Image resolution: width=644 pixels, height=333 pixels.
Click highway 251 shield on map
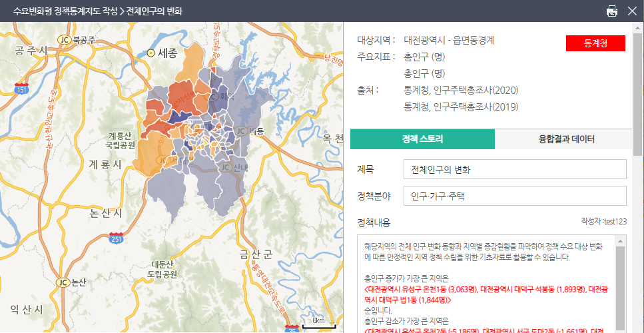click(x=117, y=237)
